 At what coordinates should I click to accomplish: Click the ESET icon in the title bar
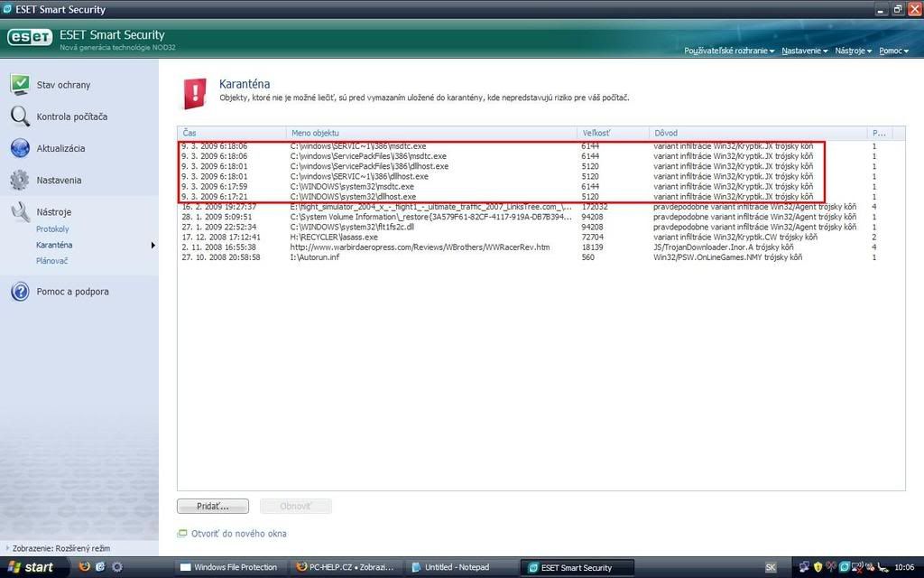click(7, 9)
